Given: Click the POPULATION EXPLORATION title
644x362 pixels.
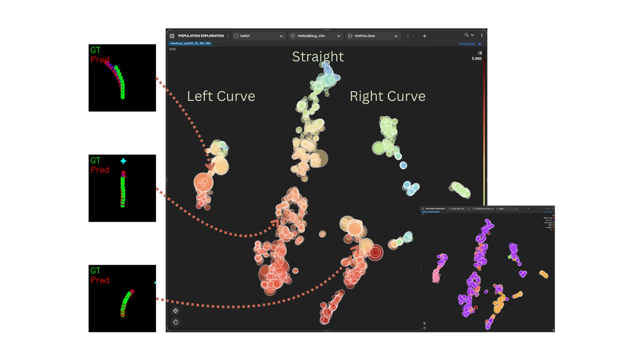Looking at the screenshot, I should [201, 36].
